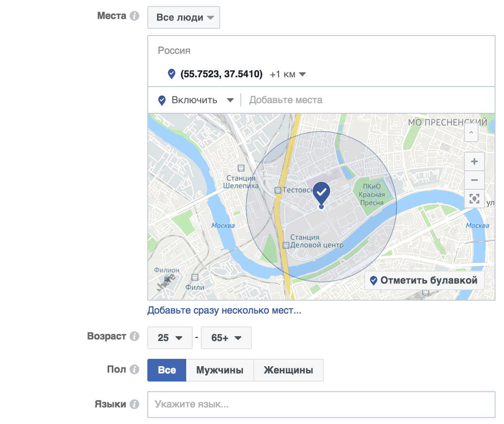Click the Россия country label
The width and height of the screenshot is (504, 424).
click(174, 51)
